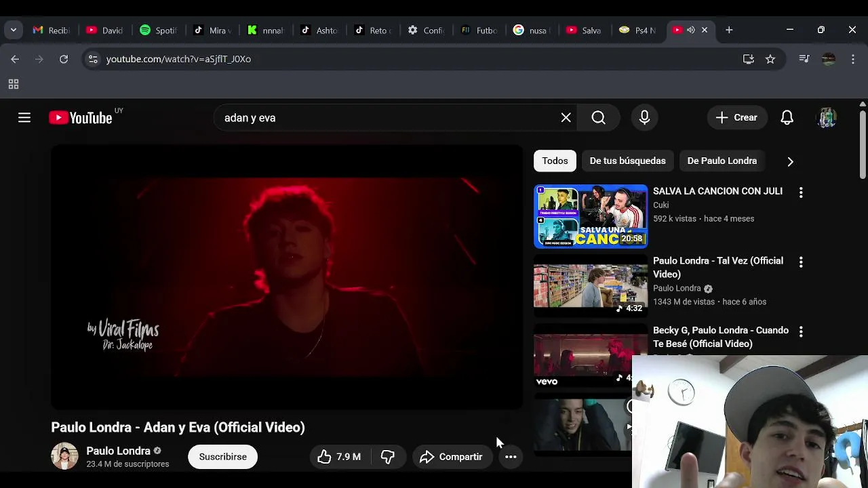Open options for Tal Vez video

(x=801, y=262)
